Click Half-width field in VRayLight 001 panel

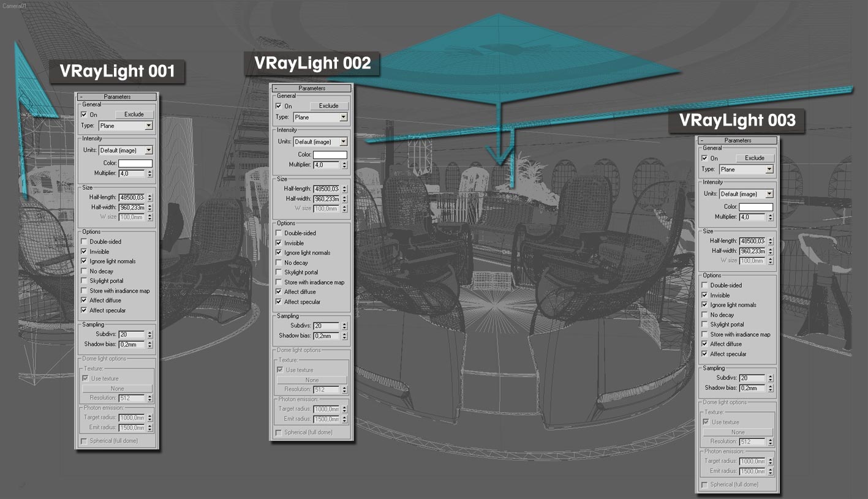[x=132, y=207]
